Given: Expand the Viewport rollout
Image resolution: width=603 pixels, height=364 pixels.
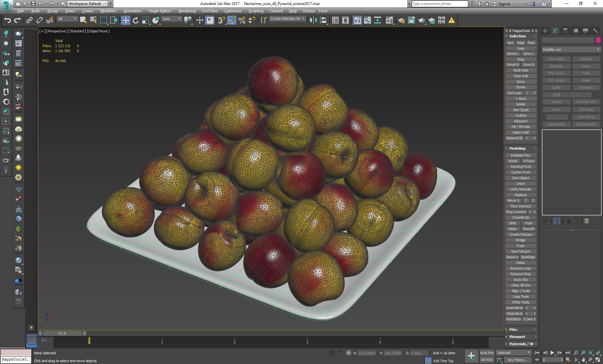Looking at the screenshot, I should coord(517,337).
